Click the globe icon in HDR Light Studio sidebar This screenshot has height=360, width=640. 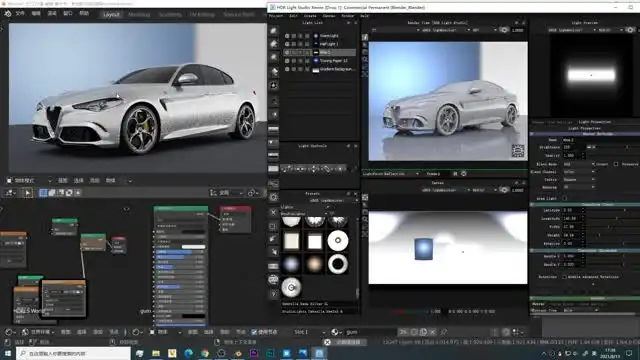[273, 280]
